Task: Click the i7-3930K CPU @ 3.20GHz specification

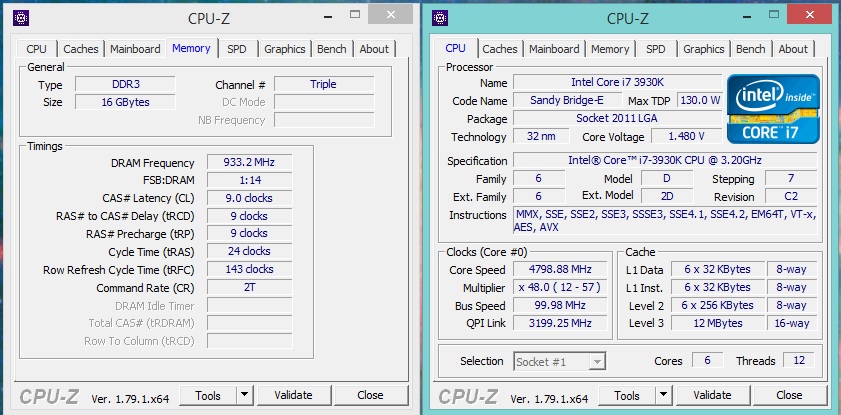Action: pos(665,160)
